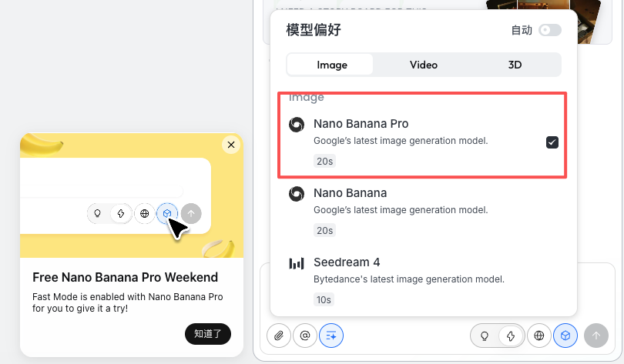Click the Nano Banana Pro swirl logo
This screenshot has height=364, width=624.
[297, 125]
